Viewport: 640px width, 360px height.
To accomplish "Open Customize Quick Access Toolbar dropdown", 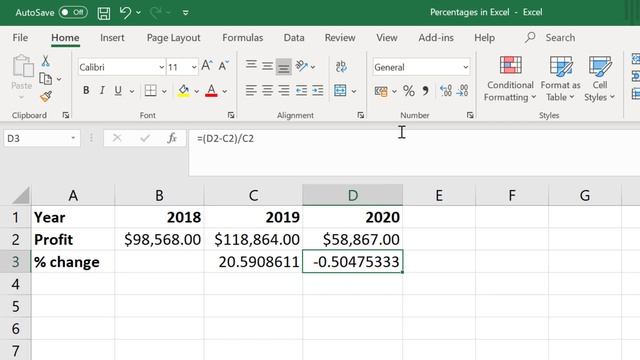I will [185, 13].
